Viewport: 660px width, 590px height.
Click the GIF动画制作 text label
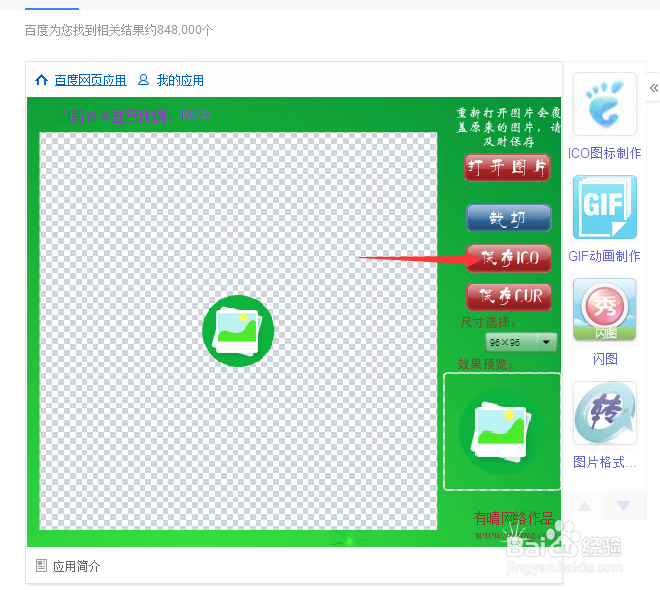[x=605, y=256]
